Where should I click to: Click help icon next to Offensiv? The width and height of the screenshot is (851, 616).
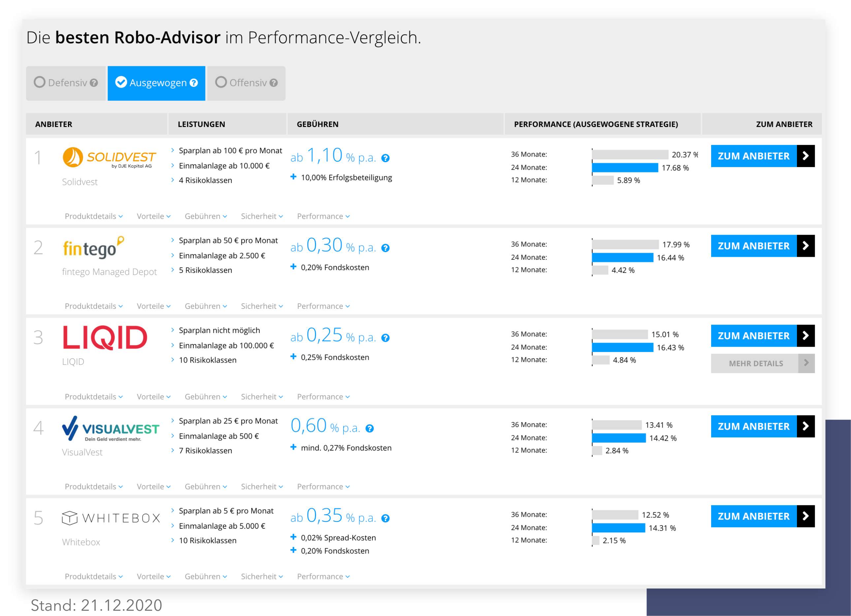click(274, 83)
